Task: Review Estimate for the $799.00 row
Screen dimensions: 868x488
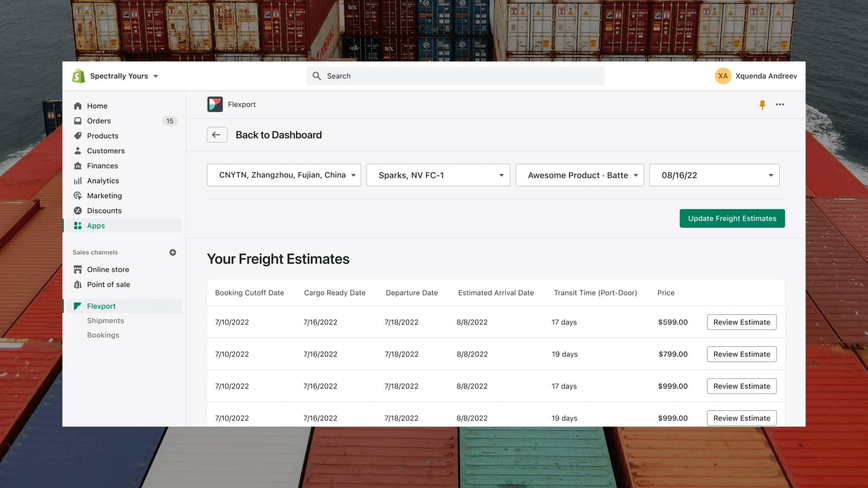Action: [x=742, y=354]
